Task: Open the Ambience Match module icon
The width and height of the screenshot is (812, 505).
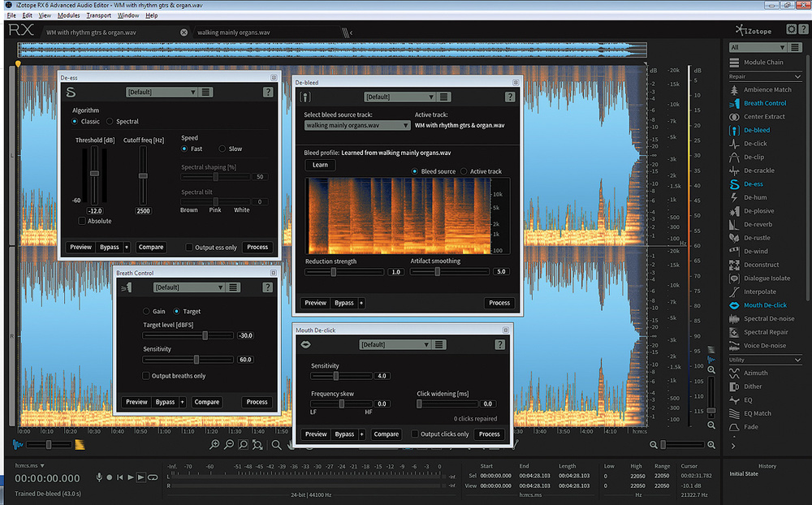Action: pos(734,89)
